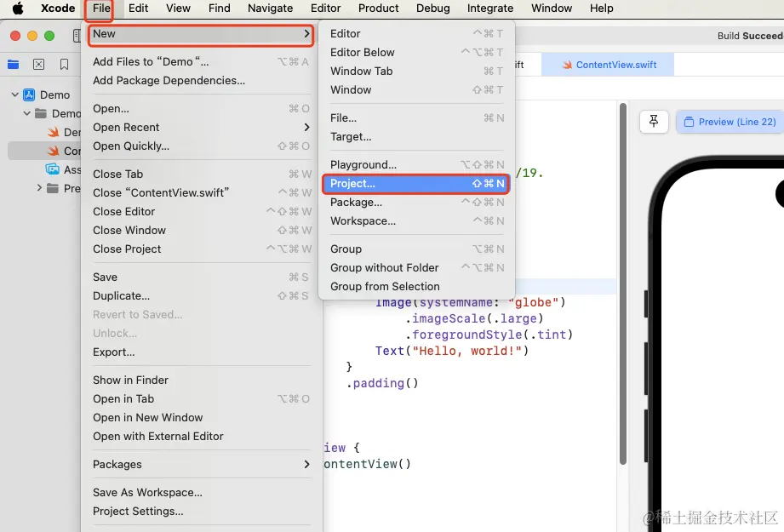Choose New Target...
Viewport: 784px width, 532px height.
tap(416, 136)
